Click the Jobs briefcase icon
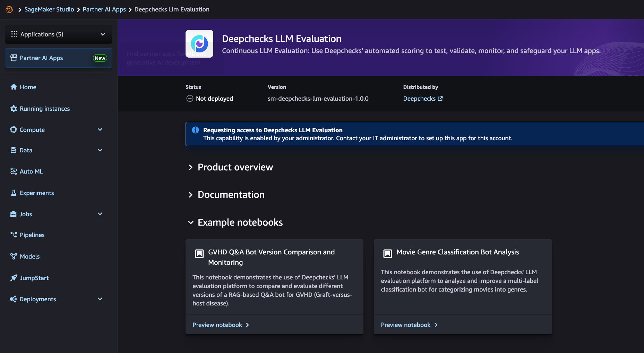The height and width of the screenshot is (353, 644). tap(13, 214)
